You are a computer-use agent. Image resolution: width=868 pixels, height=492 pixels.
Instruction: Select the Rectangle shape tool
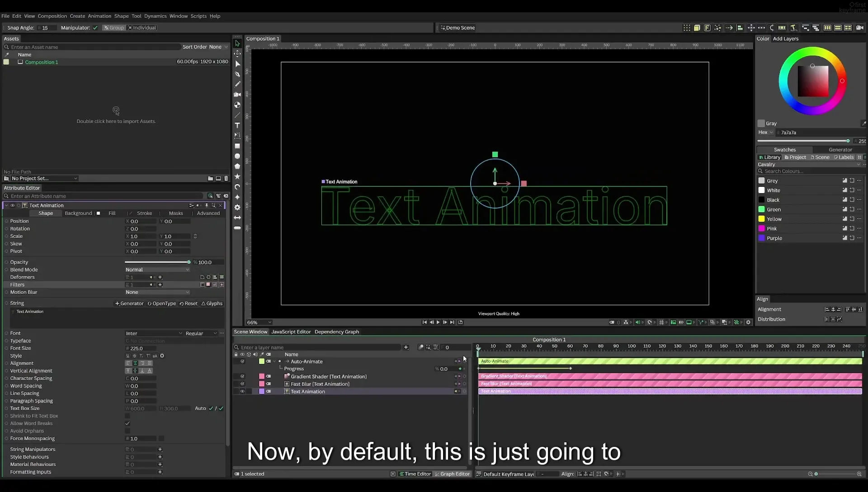point(237,146)
